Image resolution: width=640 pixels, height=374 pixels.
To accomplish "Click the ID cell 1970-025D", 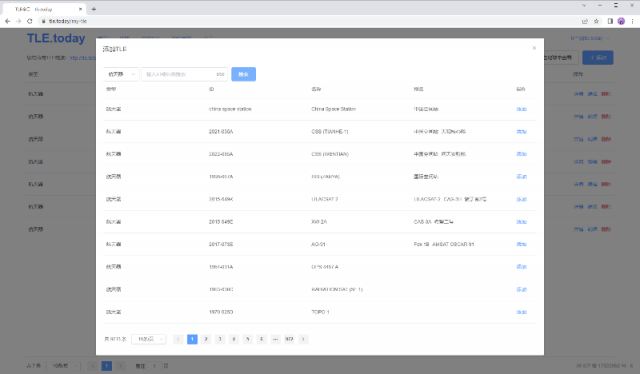I will click(221, 312).
